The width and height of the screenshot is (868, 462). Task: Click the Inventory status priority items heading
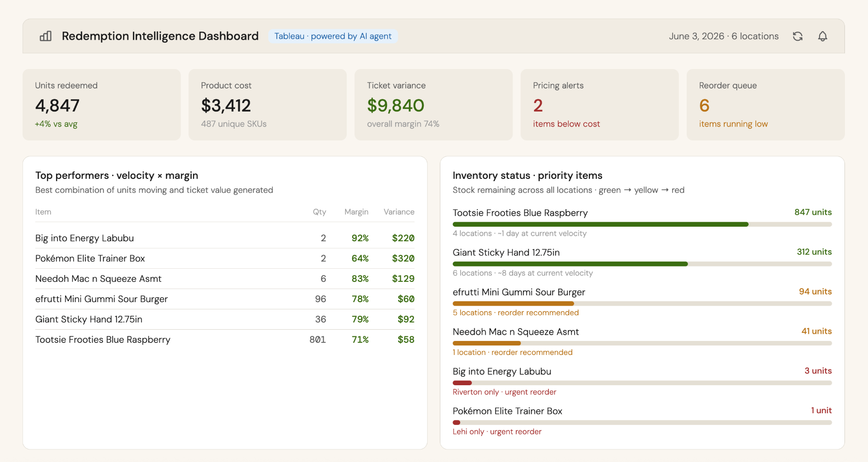(x=528, y=175)
